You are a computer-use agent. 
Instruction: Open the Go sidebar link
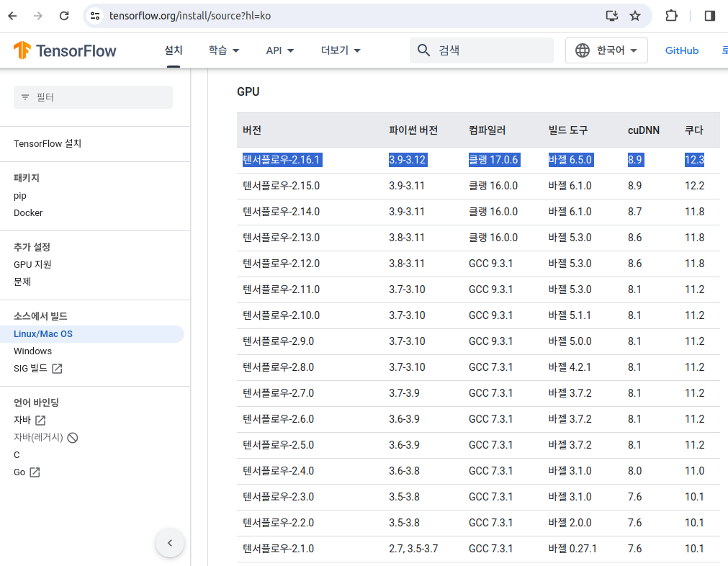click(19, 472)
